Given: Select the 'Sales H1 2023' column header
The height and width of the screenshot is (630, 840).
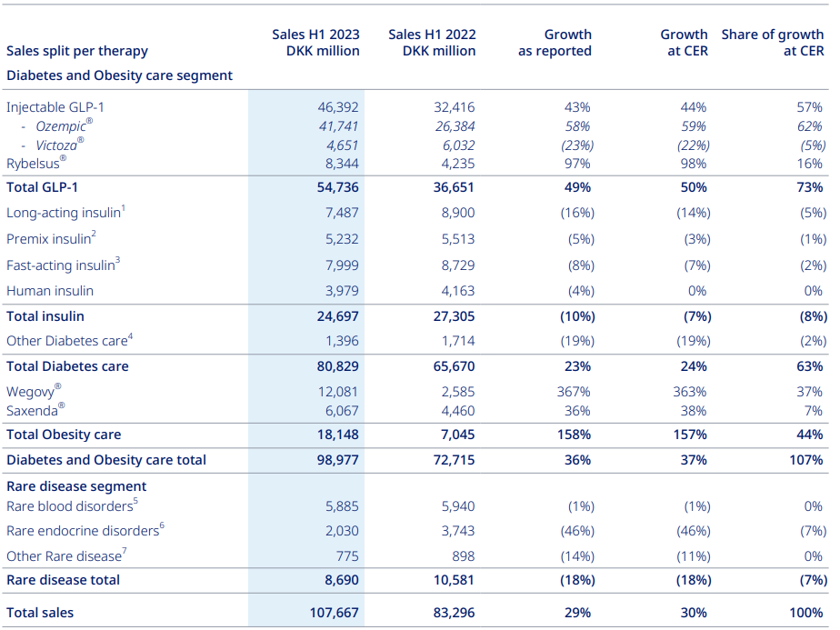Looking at the screenshot, I should coord(315,43).
